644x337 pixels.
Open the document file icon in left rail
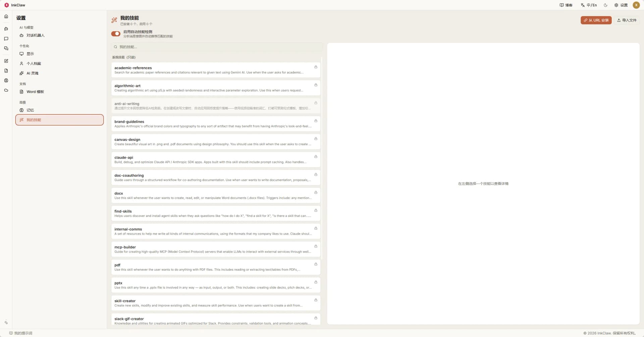pyautogui.click(x=6, y=71)
